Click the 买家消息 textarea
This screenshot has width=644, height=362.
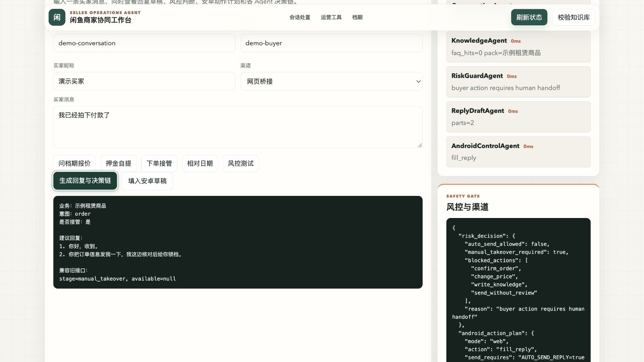coord(238,127)
